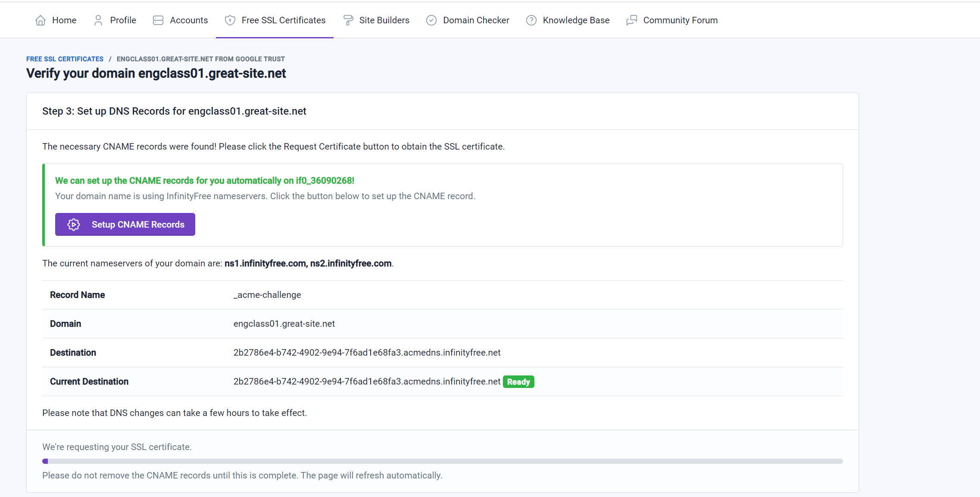Click the Site Builders paint roller icon

pyautogui.click(x=348, y=20)
